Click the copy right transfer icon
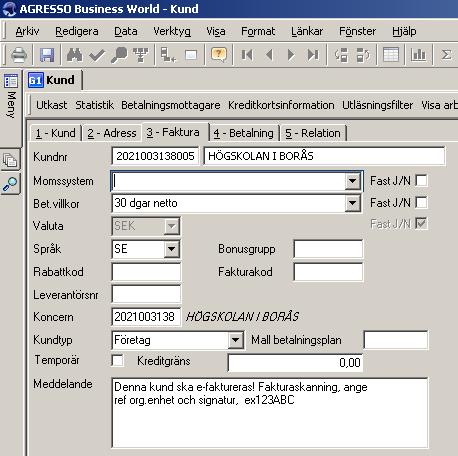The height and width of the screenshot is (456, 458). [x=363, y=55]
